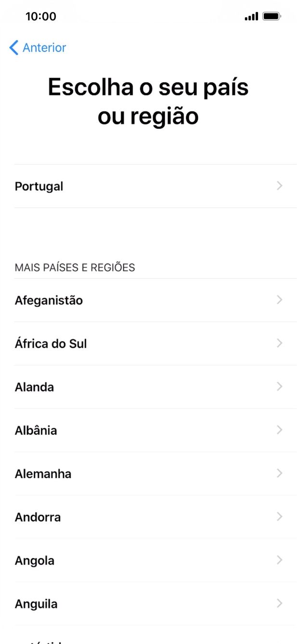Image resolution: width=297 pixels, height=644 pixels.
Task: Tap the MAIS PAÍSES E REGIÕES section header
Action: 75,267
